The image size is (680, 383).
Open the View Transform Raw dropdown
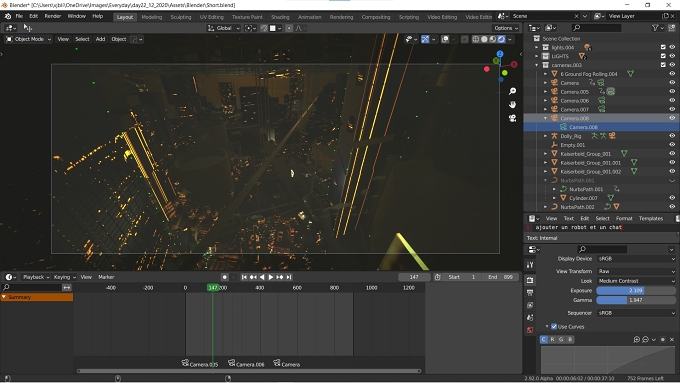tap(636, 271)
